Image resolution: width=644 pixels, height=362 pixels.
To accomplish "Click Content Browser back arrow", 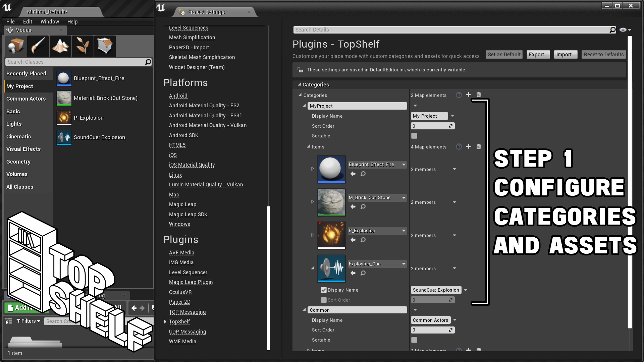I will [x=134, y=308].
